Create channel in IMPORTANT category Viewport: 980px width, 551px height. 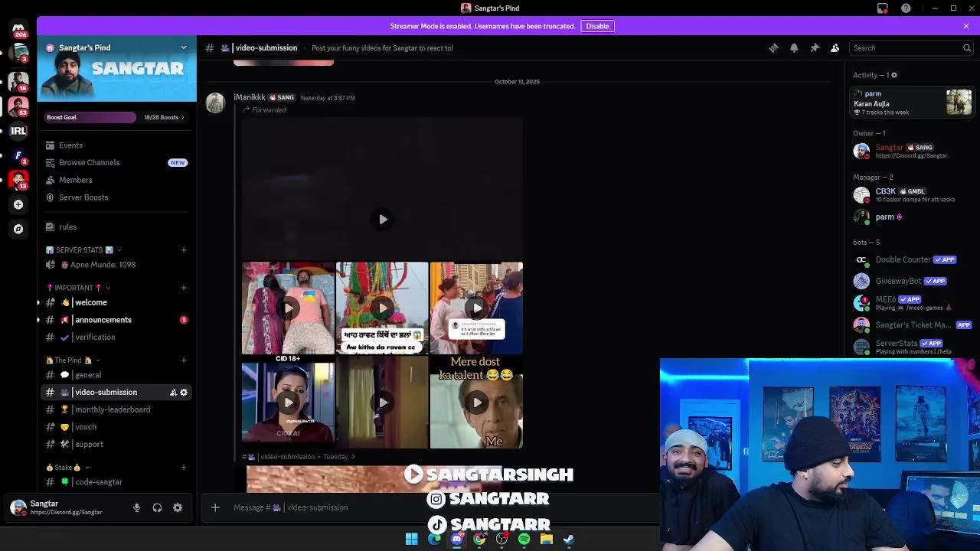[x=184, y=288]
